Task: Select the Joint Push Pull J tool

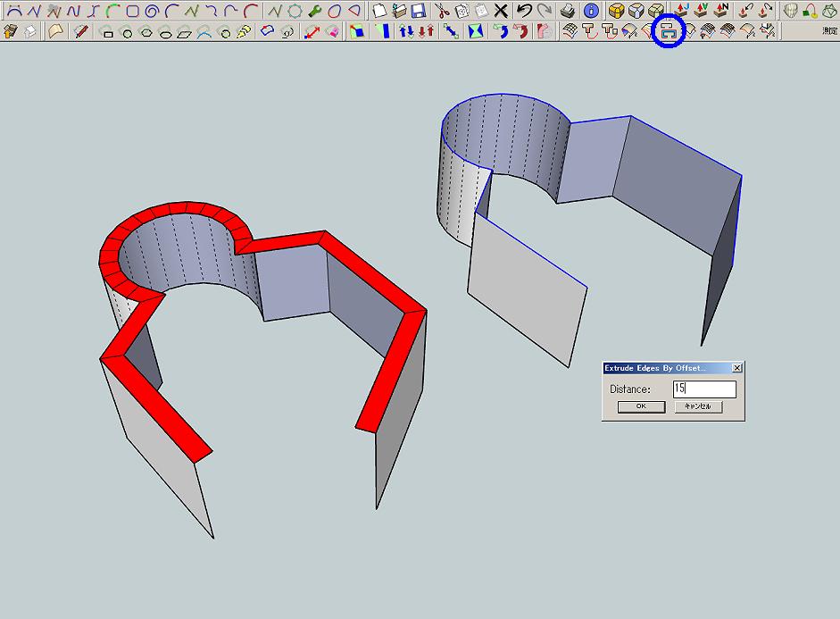Action: click(682, 10)
